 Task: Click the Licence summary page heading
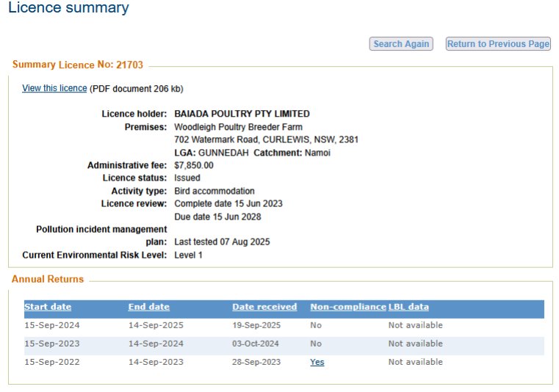[68, 9]
